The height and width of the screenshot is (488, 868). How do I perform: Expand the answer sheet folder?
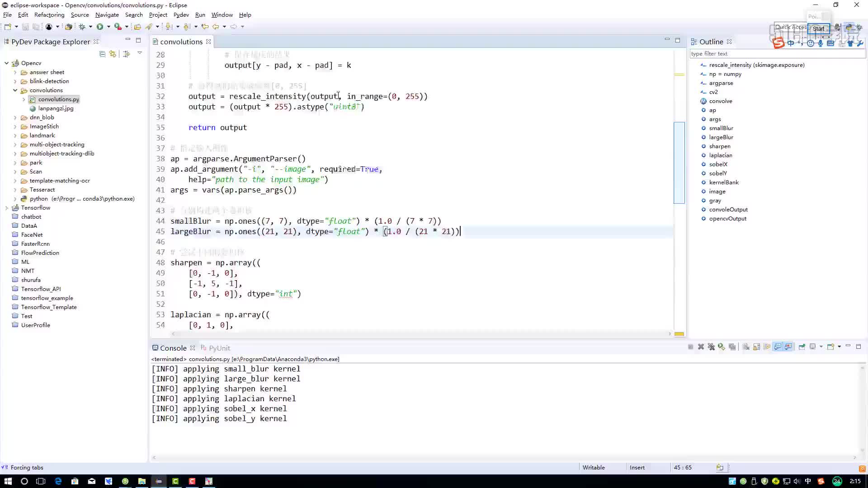click(15, 72)
